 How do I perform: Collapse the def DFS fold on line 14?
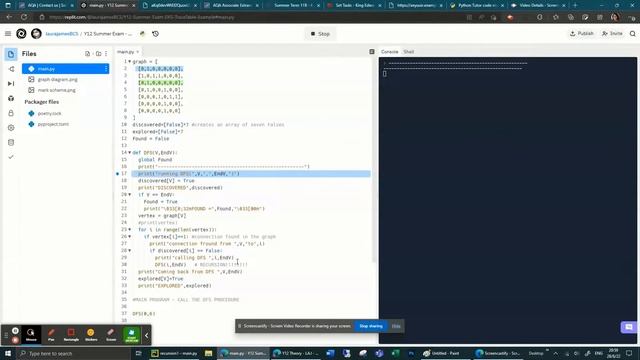(130, 153)
